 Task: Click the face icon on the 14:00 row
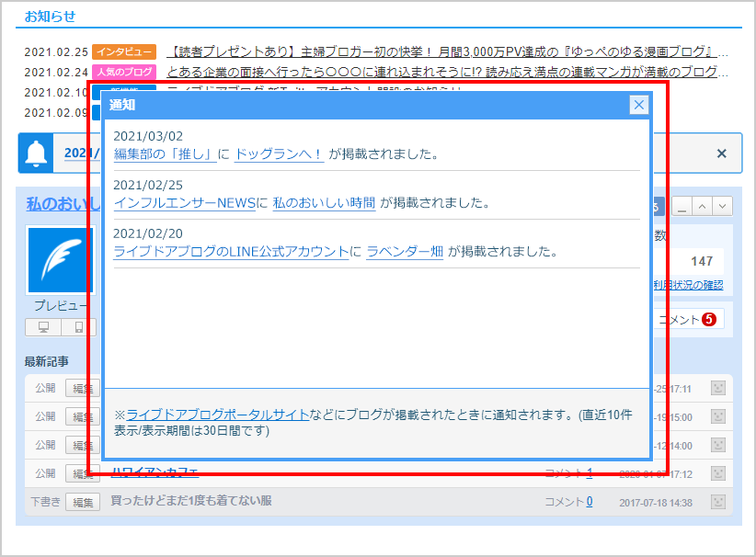718,445
